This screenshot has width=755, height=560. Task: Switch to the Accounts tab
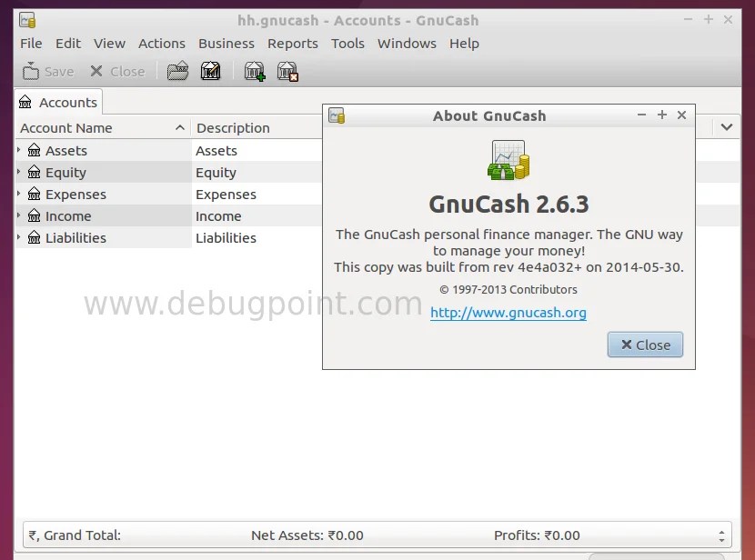pyautogui.click(x=58, y=102)
